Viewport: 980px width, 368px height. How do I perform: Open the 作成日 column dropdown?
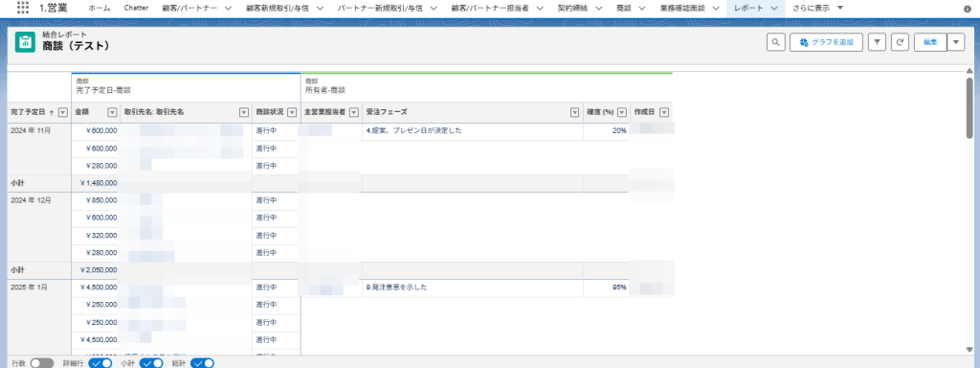click(x=664, y=112)
